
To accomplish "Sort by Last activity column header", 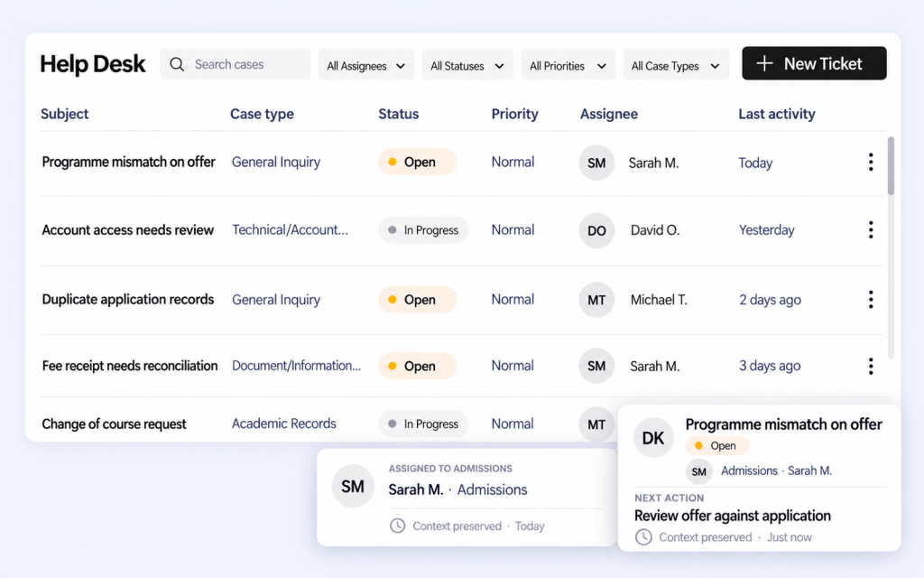I will point(777,114).
